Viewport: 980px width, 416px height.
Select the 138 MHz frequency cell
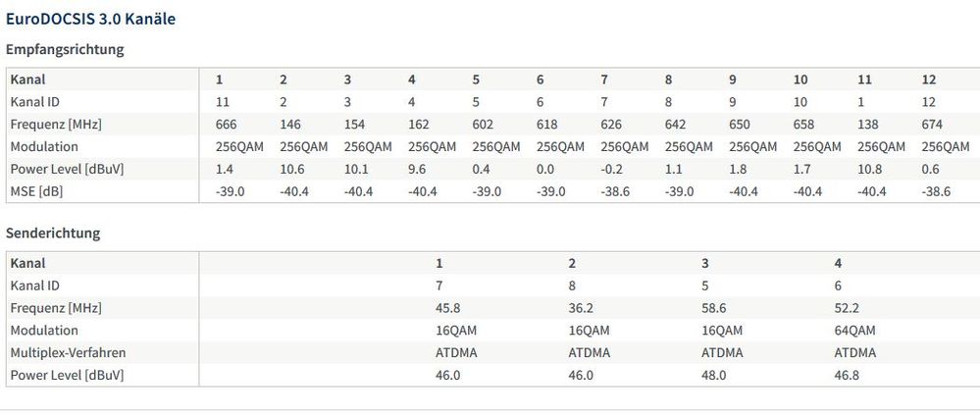click(x=870, y=124)
